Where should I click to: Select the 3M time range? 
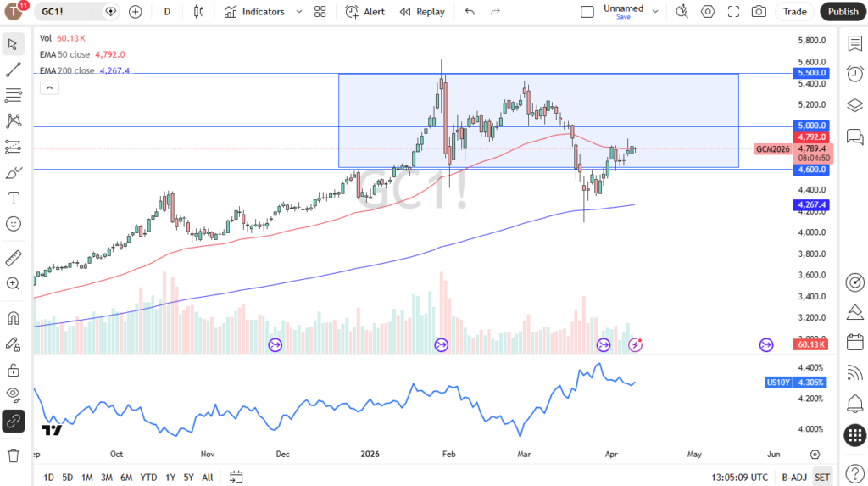coord(107,477)
